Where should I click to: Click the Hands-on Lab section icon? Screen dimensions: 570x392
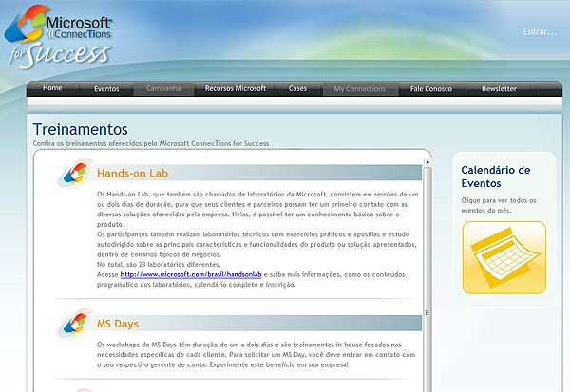click(75, 173)
